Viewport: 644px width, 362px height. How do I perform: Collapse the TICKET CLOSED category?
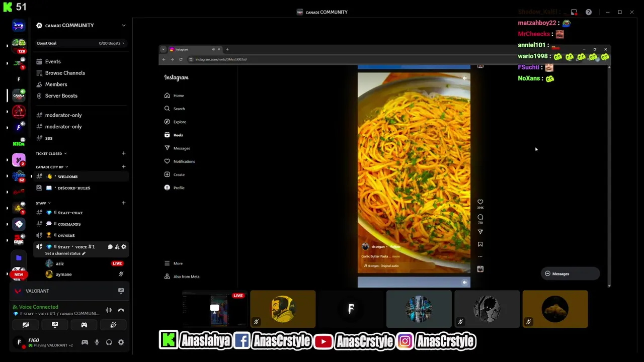(51, 153)
